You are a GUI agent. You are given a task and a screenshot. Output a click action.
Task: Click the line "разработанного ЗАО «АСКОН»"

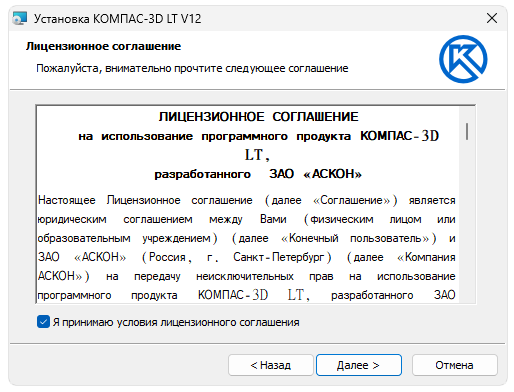click(x=258, y=174)
